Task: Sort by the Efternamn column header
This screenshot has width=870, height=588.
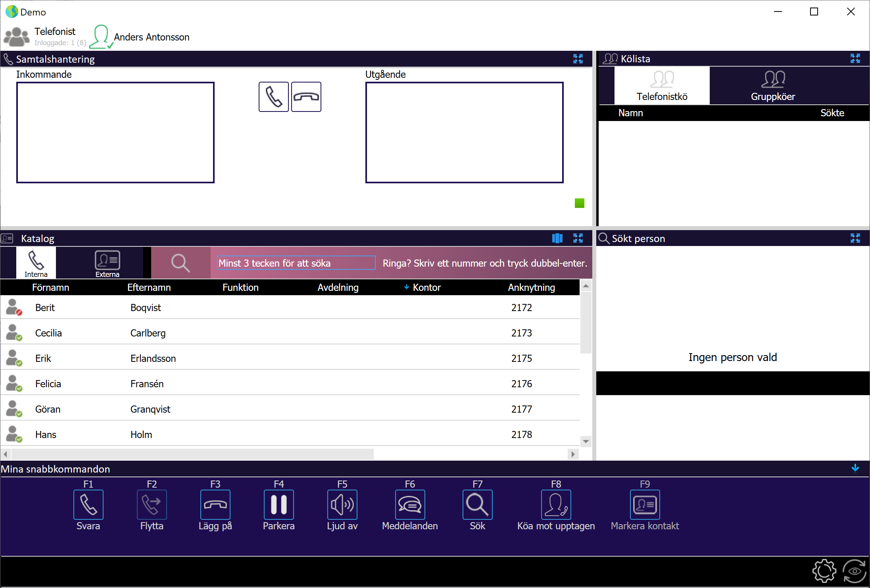Action: click(x=149, y=287)
